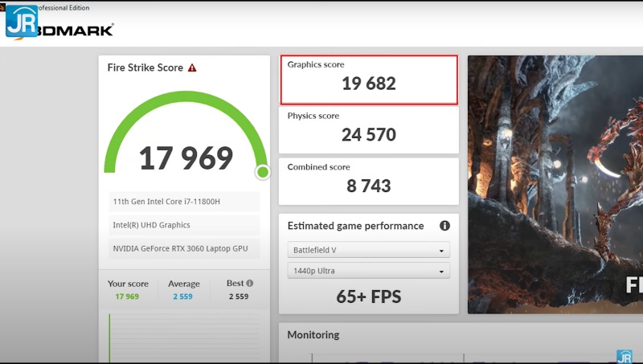Screen dimensions: 643x364
Task: Click the 65+ FPS estimate
Action: (x=369, y=297)
